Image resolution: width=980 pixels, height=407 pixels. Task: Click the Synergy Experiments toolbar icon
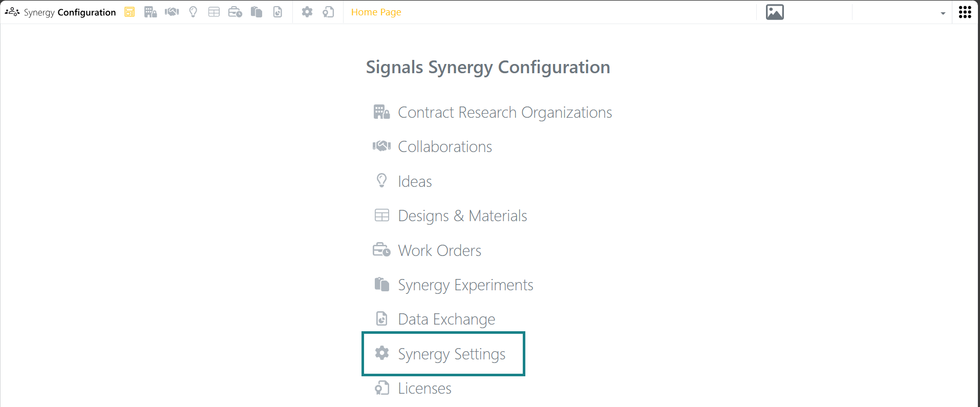coord(257,12)
